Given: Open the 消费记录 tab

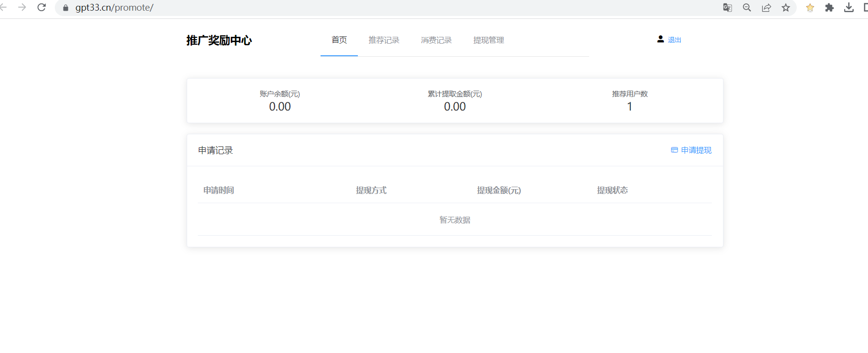Looking at the screenshot, I should 436,40.
